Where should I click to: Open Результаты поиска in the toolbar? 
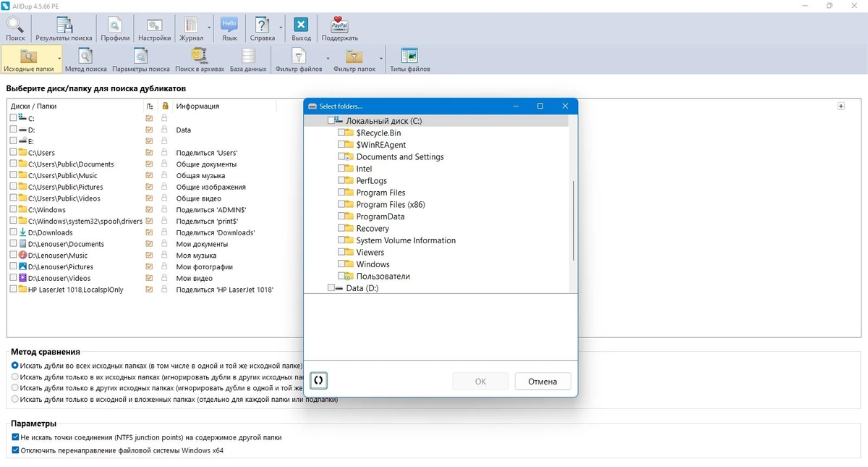click(64, 29)
